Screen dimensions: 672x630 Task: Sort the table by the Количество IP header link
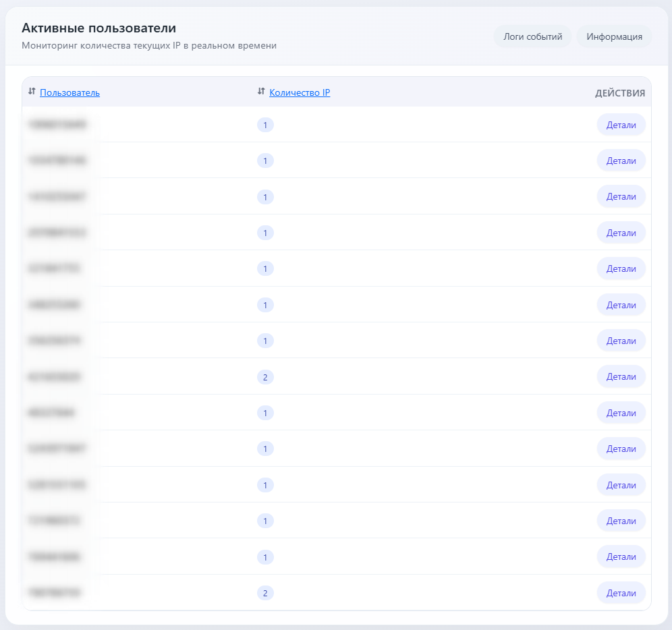[300, 93]
